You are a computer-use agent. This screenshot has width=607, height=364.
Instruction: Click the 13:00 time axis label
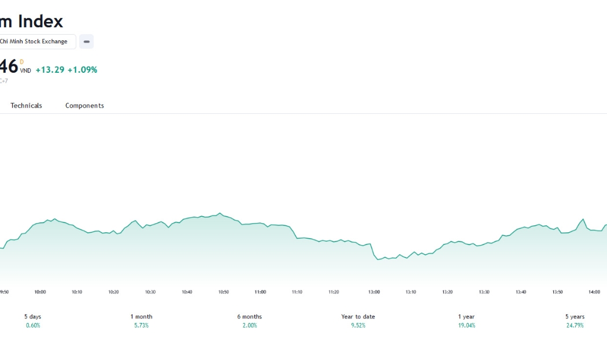click(x=374, y=292)
